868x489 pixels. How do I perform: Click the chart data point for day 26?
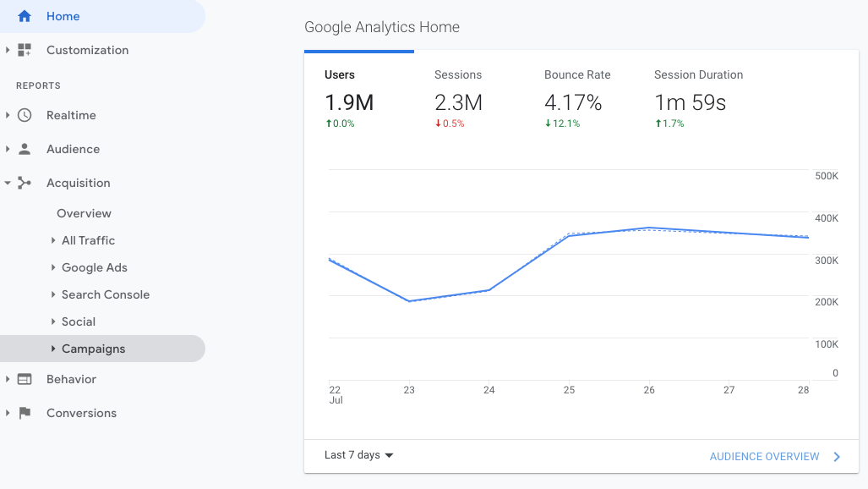pyautogui.click(x=648, y=228)
